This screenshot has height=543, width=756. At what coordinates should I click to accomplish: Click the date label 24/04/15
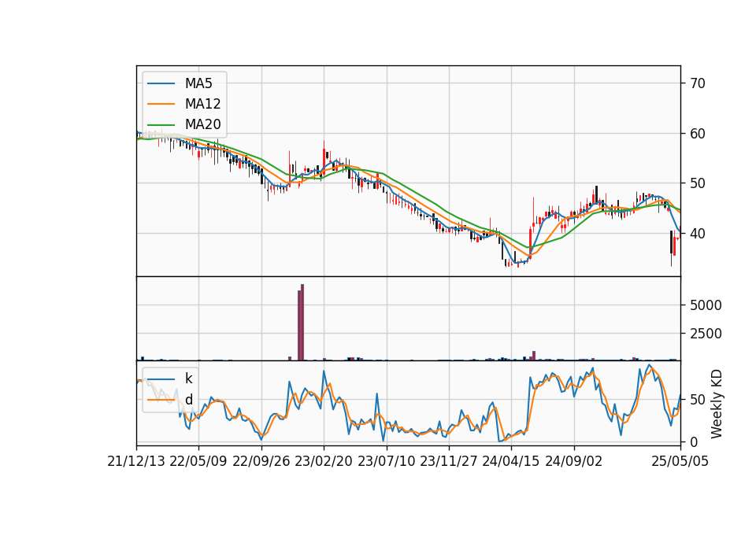point(511,462)
